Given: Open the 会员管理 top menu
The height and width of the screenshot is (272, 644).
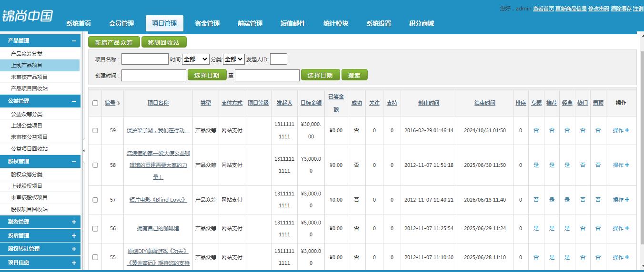Looking at the screenshot, I should click(x=121, y=23).
